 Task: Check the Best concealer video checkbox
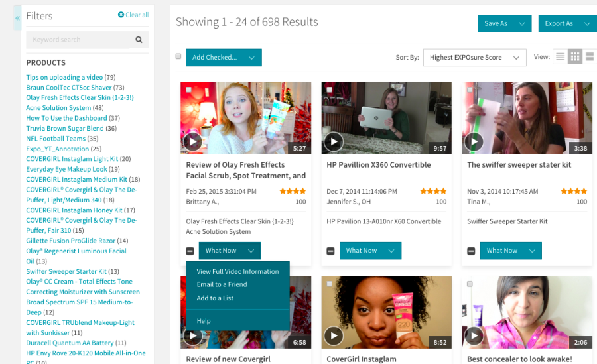pyautogui.click(x=470, y=284)
